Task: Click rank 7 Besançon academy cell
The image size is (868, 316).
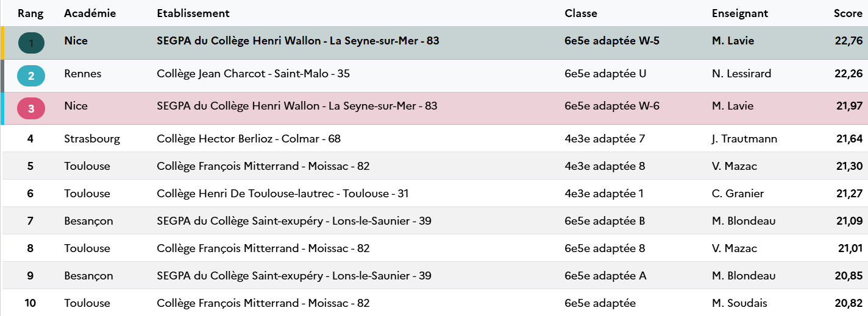Action: (88, 221)
